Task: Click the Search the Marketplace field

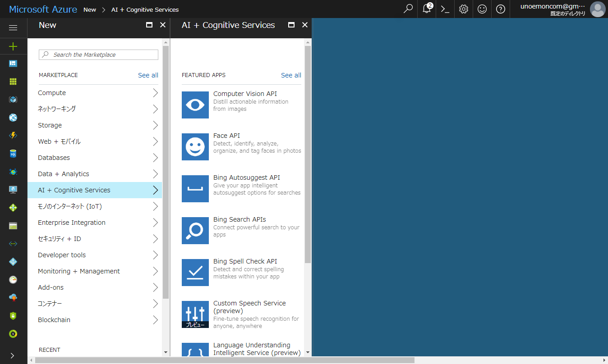Action: click(98, 55)
